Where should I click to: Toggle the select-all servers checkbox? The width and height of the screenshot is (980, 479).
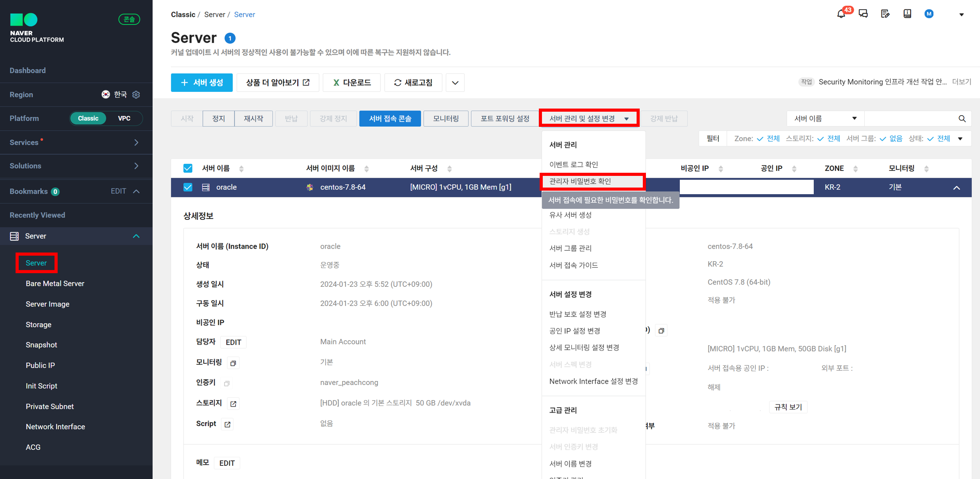click(188, 168)
